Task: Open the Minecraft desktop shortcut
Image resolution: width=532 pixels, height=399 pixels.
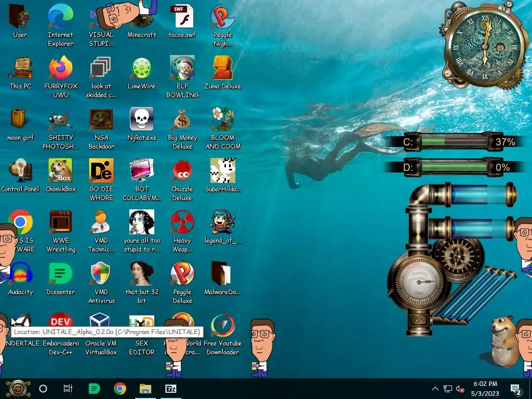Action: 141,20
